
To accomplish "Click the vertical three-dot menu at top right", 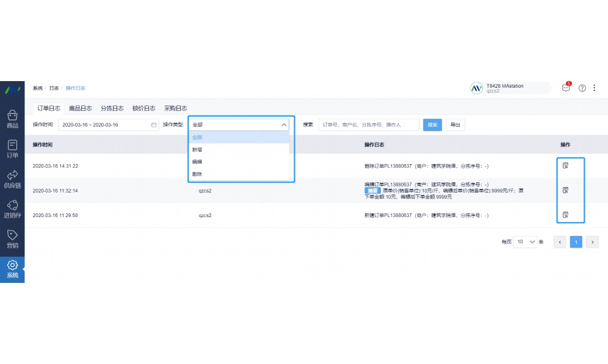I will [594, 88].
